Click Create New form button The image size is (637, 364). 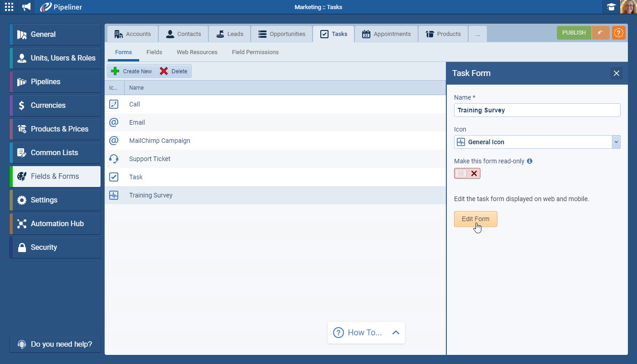[132, 71]
